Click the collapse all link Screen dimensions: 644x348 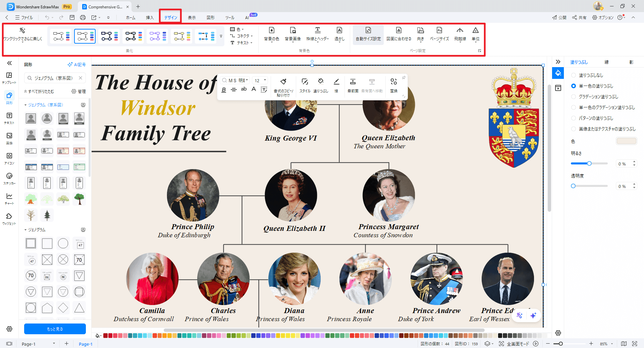coord(39,91)
